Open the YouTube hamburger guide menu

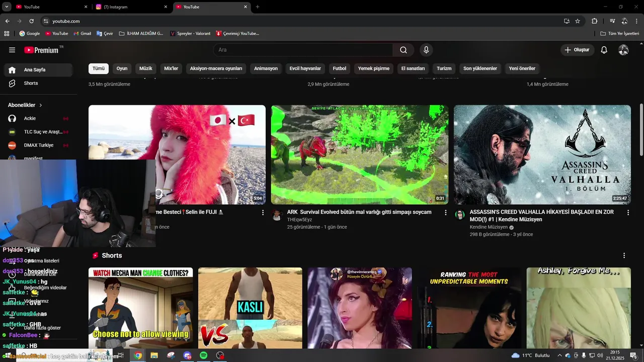tap(12, 50)
